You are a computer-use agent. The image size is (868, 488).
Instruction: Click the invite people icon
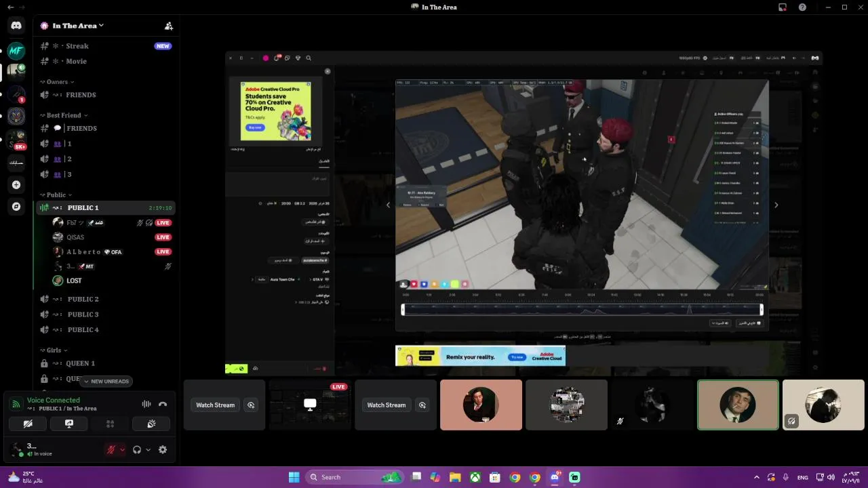(169, 26)
